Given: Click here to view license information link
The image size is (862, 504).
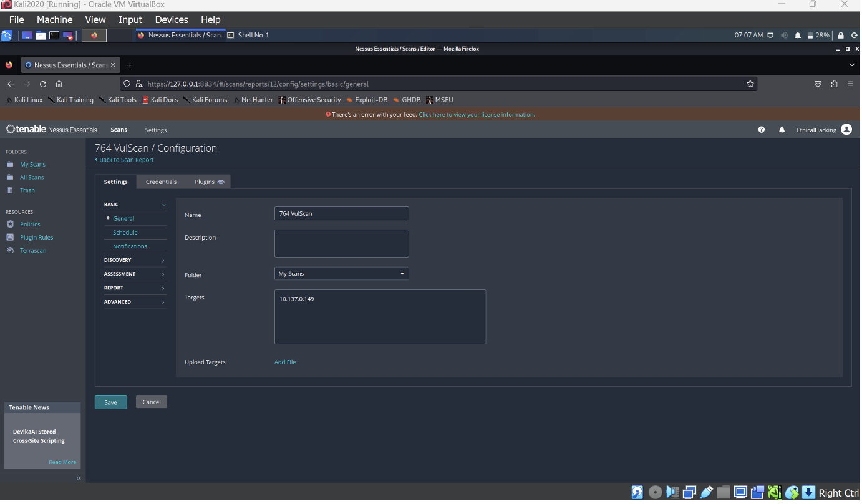Looking at the screenshot, I should (477, 115).
